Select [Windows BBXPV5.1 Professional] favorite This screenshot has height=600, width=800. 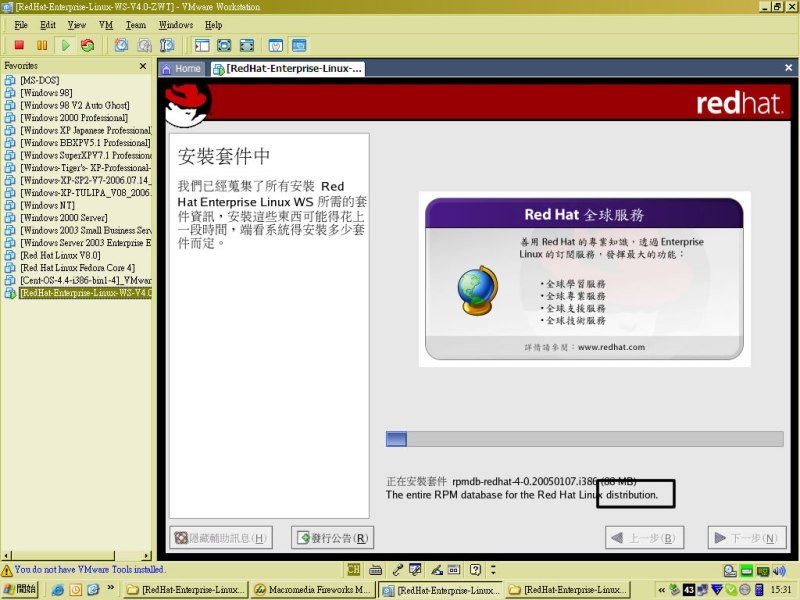click(x=78, y=143)
